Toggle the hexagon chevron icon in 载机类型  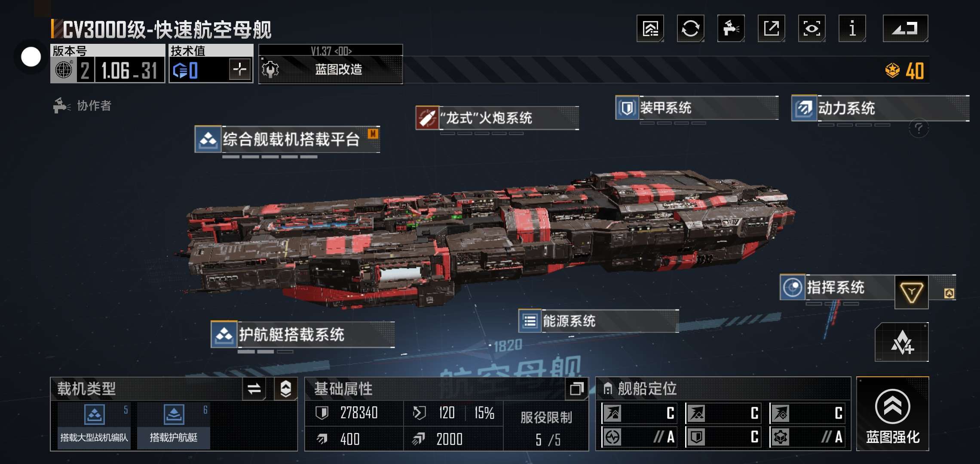point(286,389)
